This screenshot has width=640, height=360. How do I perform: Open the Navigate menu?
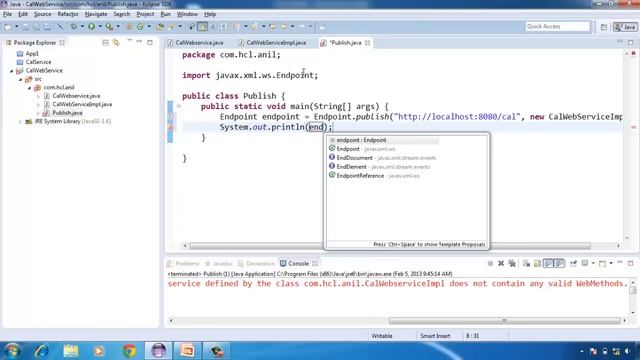point(96,14)
